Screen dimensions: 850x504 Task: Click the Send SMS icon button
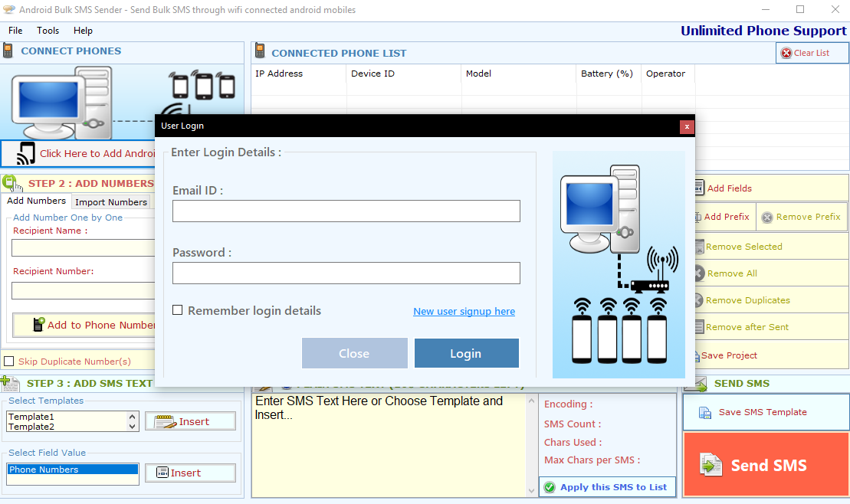coord(712,465)
